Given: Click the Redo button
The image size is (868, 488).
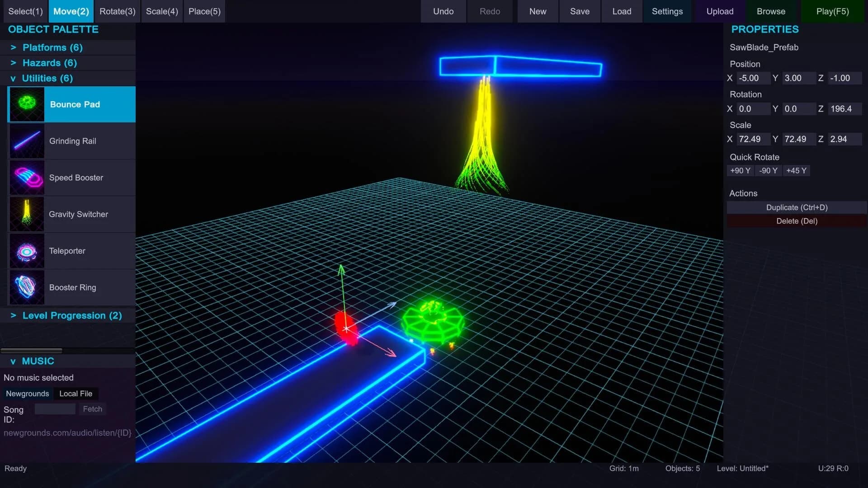Looking at the screenshot, I should pyautogui.click(x=490, y=11).
